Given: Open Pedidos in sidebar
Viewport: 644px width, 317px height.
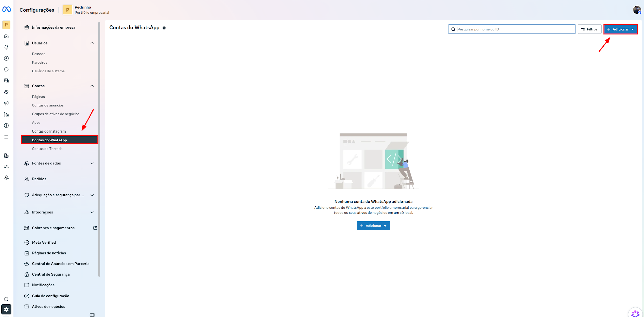Looking at the screenshot, I should [x=39, y=179].
